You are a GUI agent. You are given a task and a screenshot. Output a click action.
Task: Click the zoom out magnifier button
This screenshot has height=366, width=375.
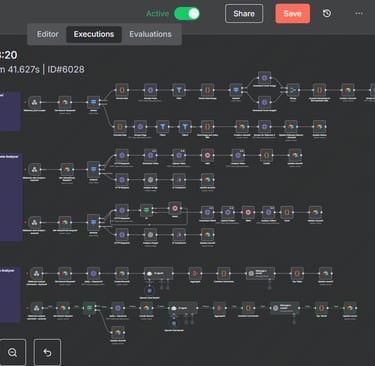pyautogui.click(x=13, y=352)
